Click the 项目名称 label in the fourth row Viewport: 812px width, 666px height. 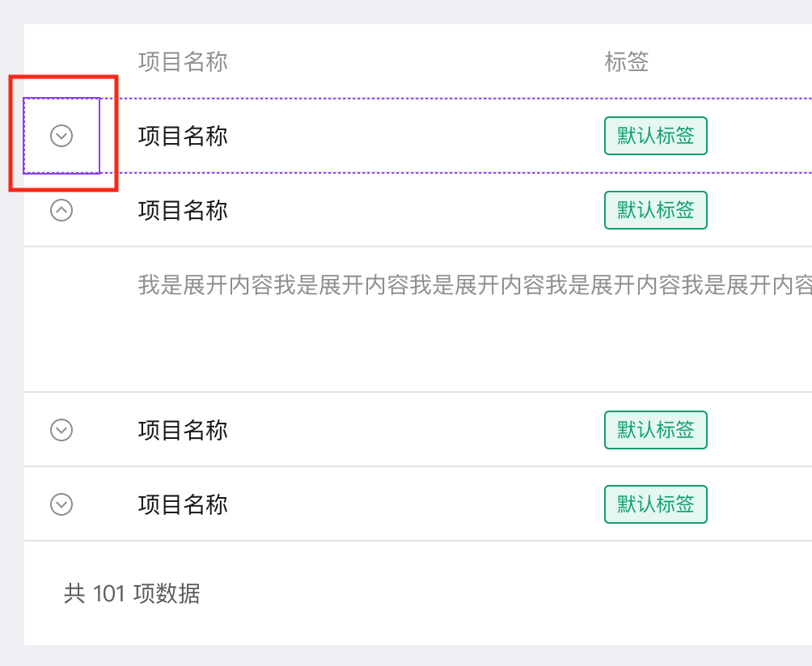pyautogui.click(x=182, y=504)
